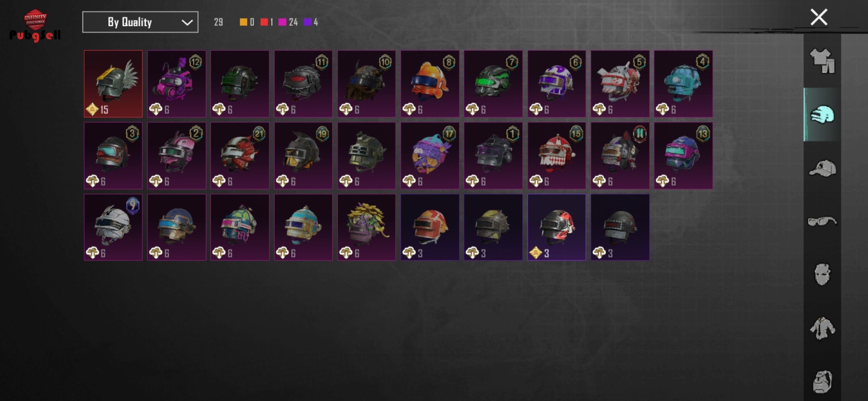868x401 pixels.
Task: Open the face mask category icon
Action: click(822, 274)
